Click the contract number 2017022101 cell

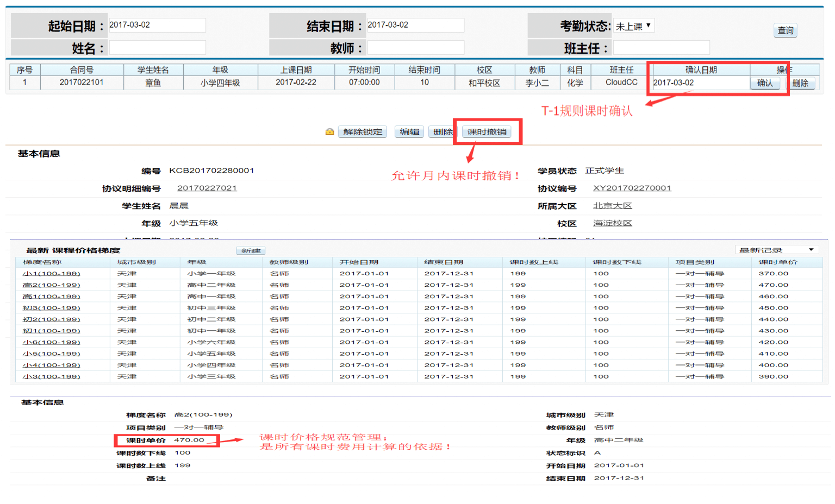pos(82,83)
